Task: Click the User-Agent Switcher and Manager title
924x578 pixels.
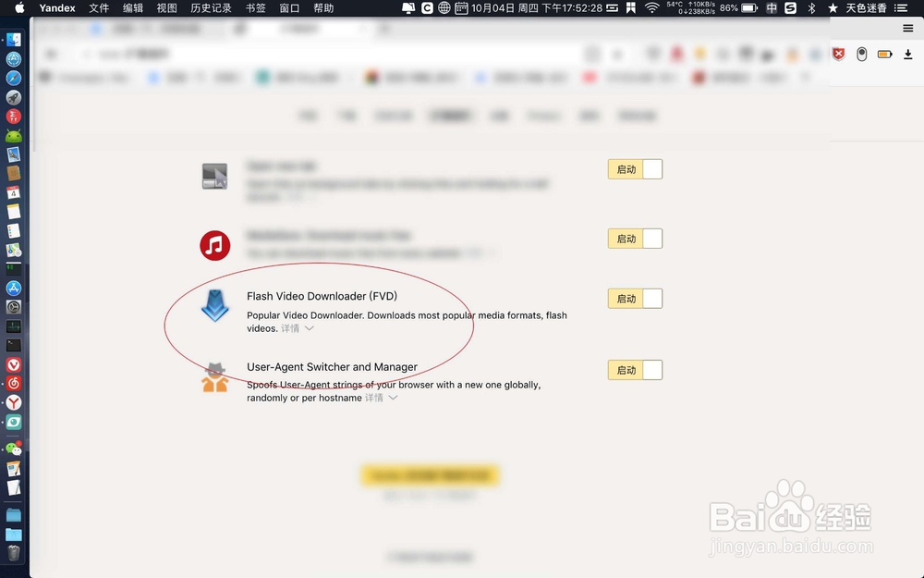Action: coord(332,367)
